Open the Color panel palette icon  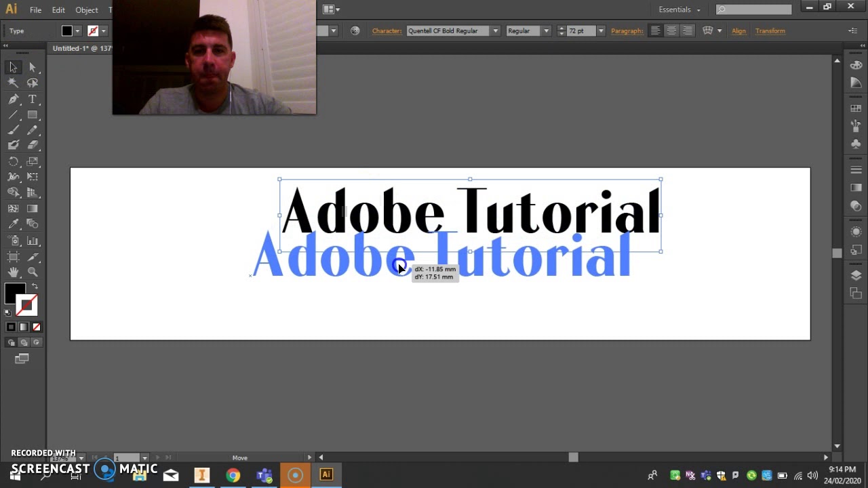[856, 66]
